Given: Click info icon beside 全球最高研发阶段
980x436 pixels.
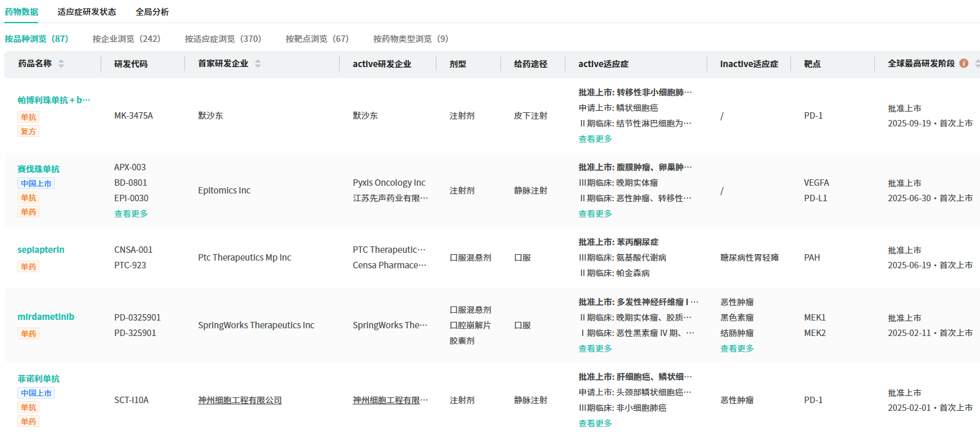Looking at the screenshot, I should [964, 63].
